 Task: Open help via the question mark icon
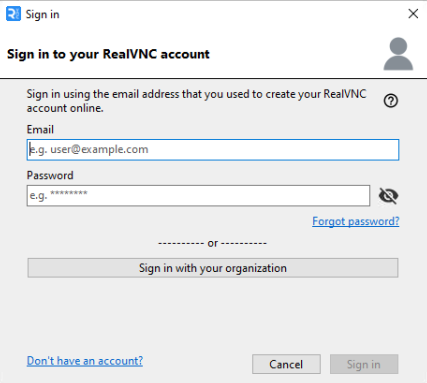pos(391,101)
